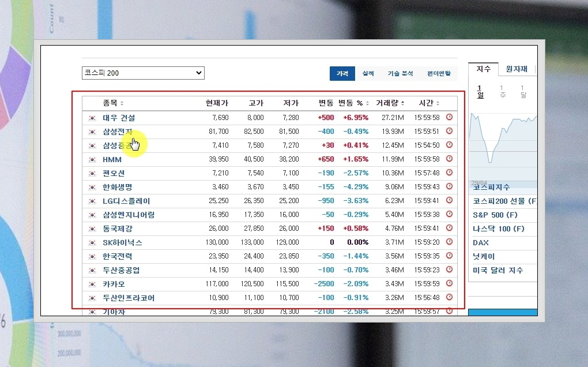Open the 팬오션 stock link

point(114,173)
